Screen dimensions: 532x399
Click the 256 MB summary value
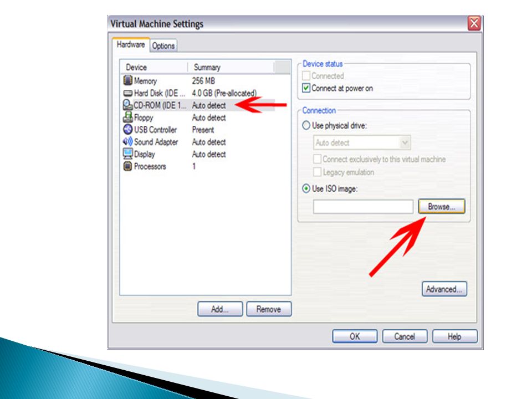tap(203, 81)
